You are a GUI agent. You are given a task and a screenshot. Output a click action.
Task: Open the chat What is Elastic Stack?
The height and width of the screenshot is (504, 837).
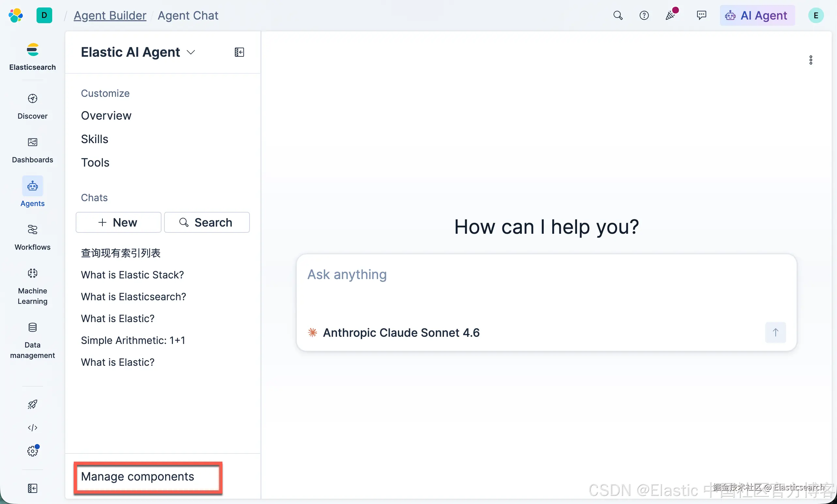(132, 275)
